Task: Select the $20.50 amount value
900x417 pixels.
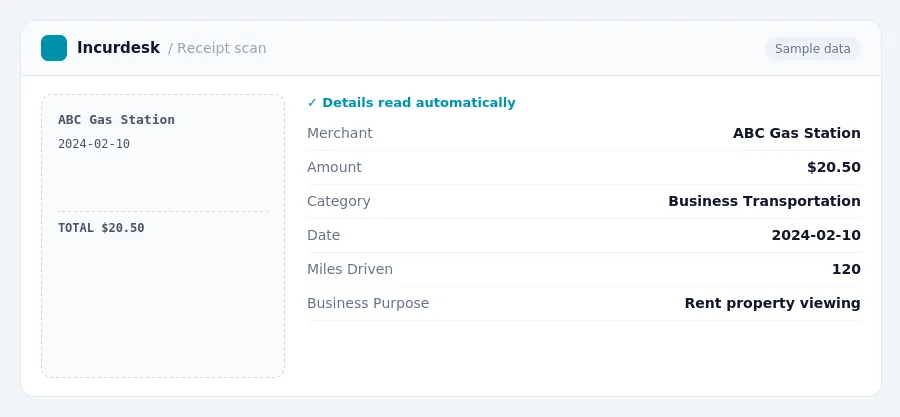Action: (833, 167)
